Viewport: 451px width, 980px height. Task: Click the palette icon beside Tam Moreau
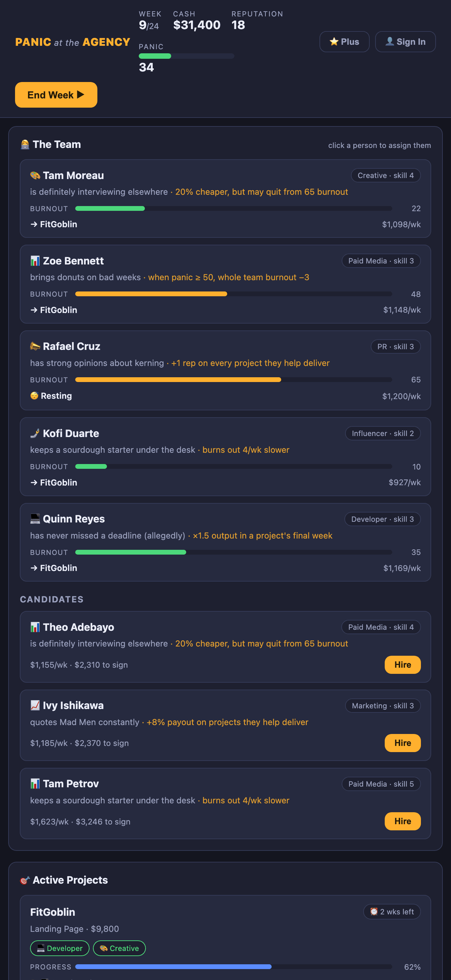[35, 175]
